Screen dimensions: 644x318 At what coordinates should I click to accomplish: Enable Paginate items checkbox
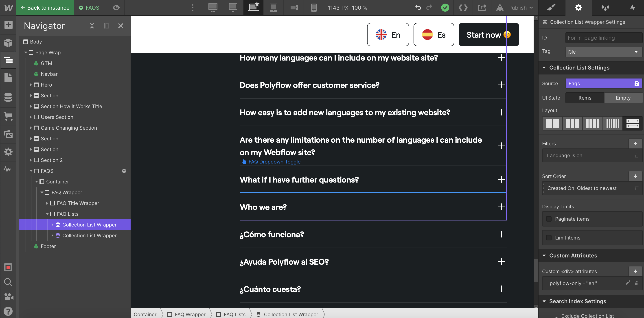tap(549, 219)
